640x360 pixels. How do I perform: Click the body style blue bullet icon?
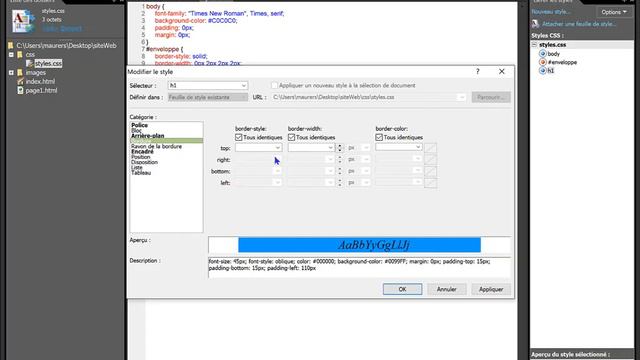click(x=542, y=54)
